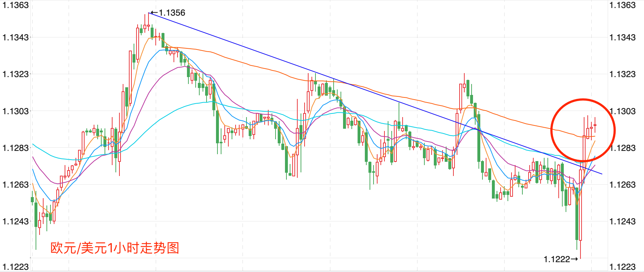Image resolution: width=644 pixels, height=272 pixels.
Task: Click 1.1263 on the left price axis
Action: tap(16, 185)
